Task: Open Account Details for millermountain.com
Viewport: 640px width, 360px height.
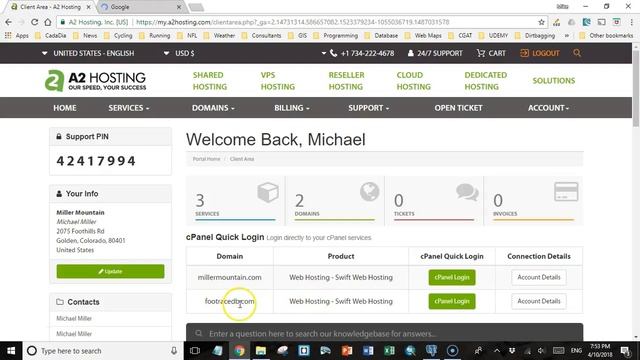Action: (x=539, y=277)
